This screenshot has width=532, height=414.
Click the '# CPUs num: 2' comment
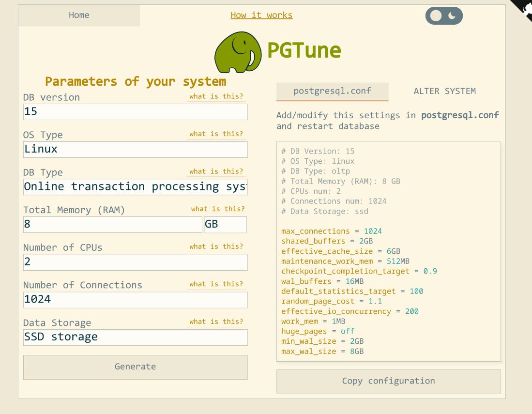tap(311, 191)
